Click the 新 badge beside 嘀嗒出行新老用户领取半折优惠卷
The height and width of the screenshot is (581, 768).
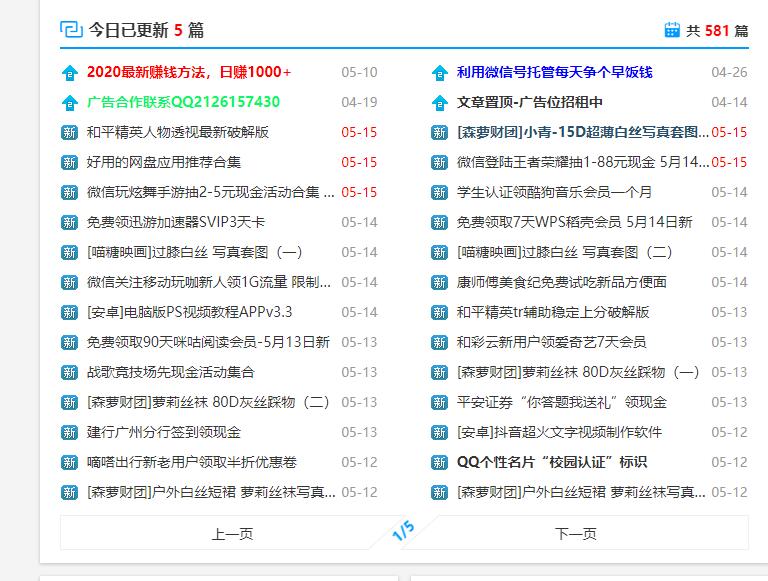tap(70, 462)
